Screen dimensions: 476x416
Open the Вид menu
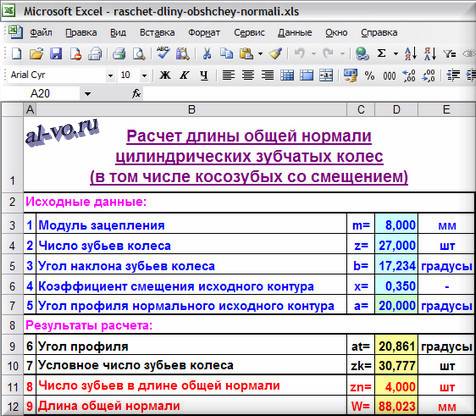click(118, 33)
